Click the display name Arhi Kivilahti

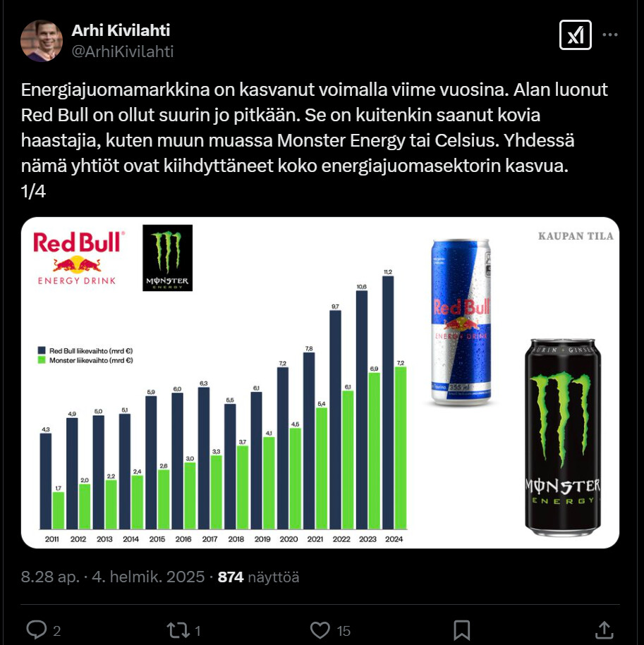121,30
